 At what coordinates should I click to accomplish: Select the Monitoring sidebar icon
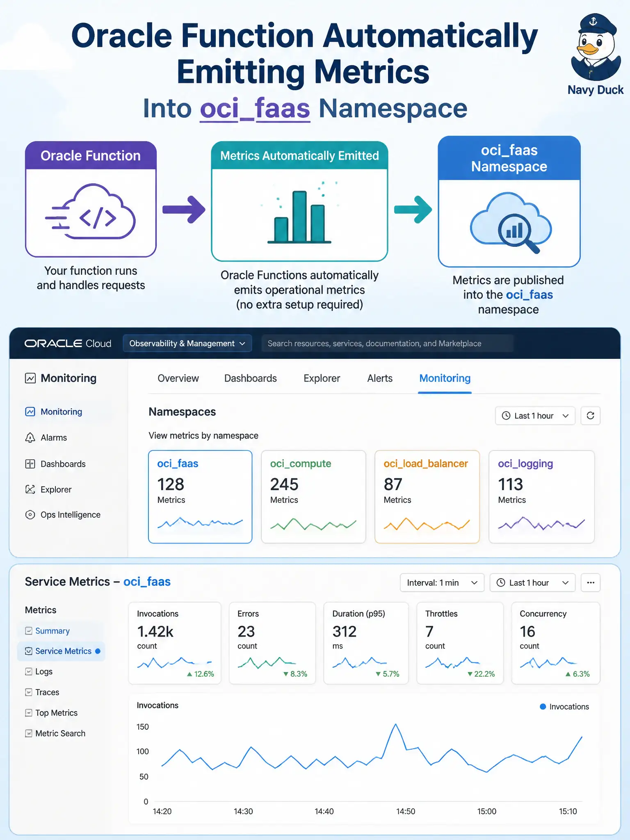click(30, 412)
